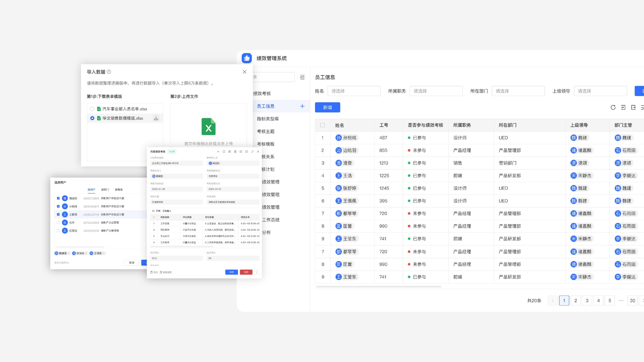Go to page 2 in pagination
Image resolution: width=644 pixels, height=362 pixels.
pyautogui.click(x=576, y=301)
